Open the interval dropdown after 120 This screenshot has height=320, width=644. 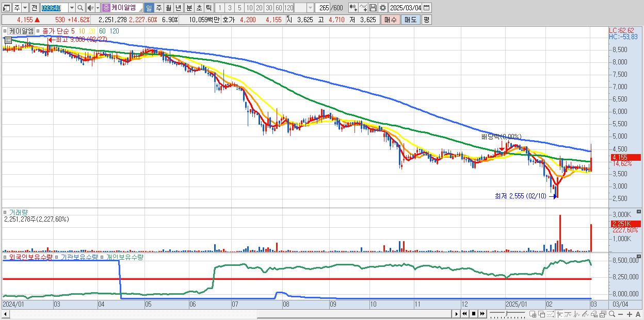tap(311, 8)
